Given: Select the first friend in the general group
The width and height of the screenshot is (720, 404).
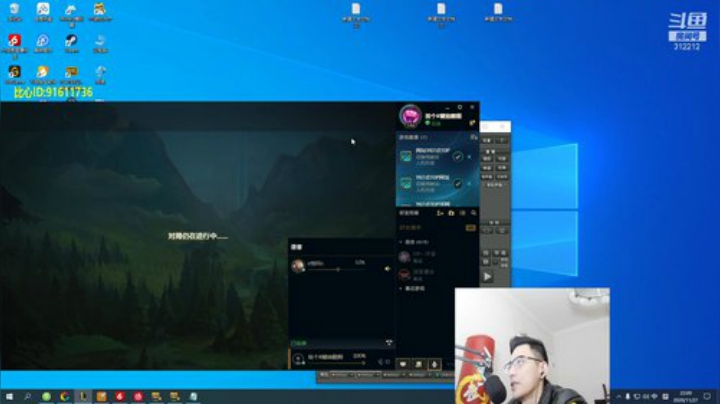Looking at the screenshot, I should (436, 257).
